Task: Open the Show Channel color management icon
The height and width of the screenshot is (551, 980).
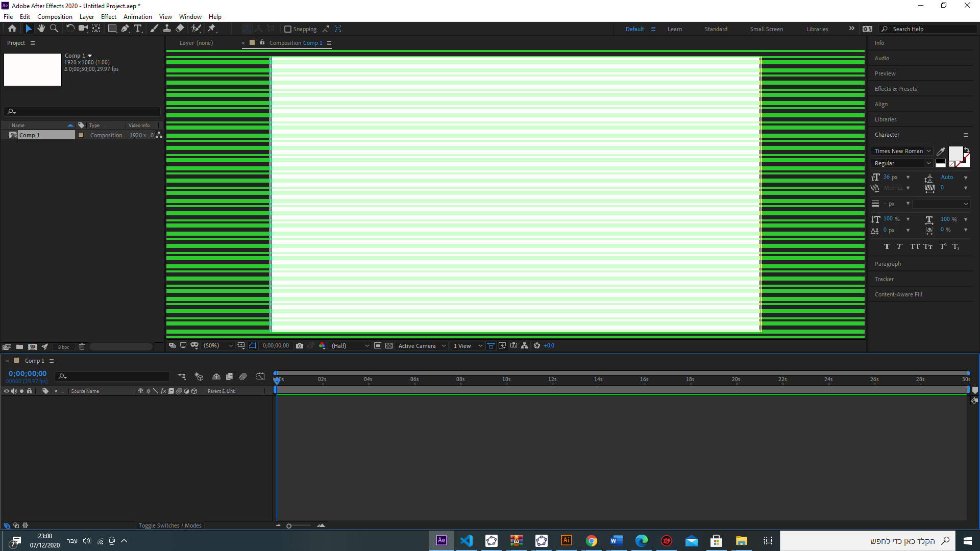Action: tap(322, 346)
